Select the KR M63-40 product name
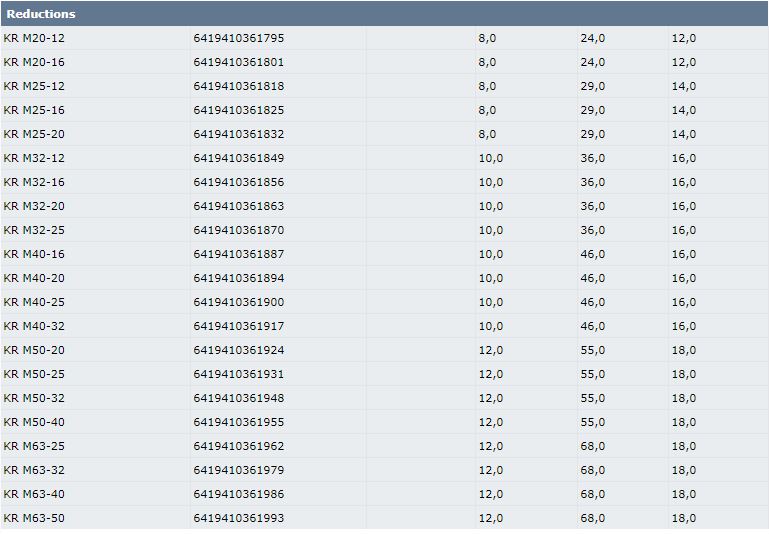The width and height of the screenshot is (769, 534). (x=34, y=495)
